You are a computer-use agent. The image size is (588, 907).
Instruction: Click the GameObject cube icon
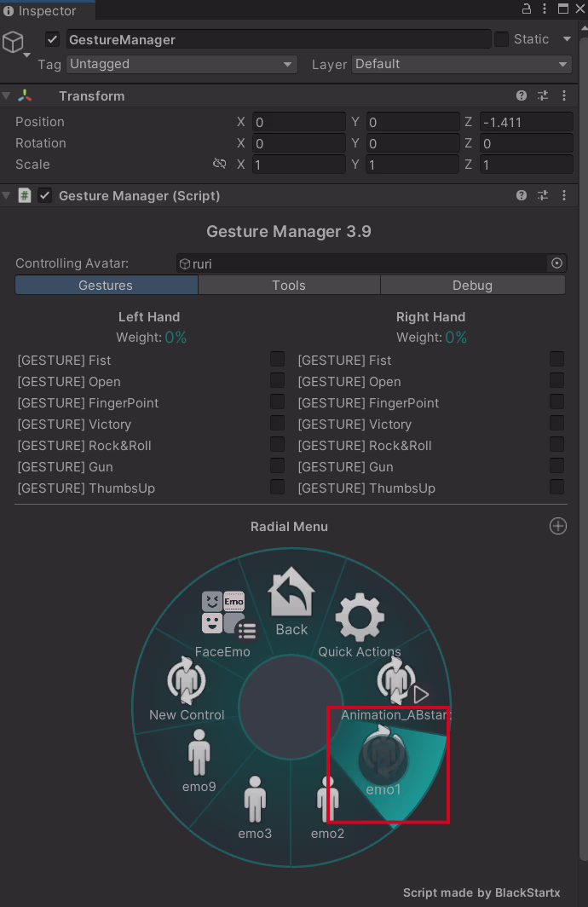coord(14,43)
